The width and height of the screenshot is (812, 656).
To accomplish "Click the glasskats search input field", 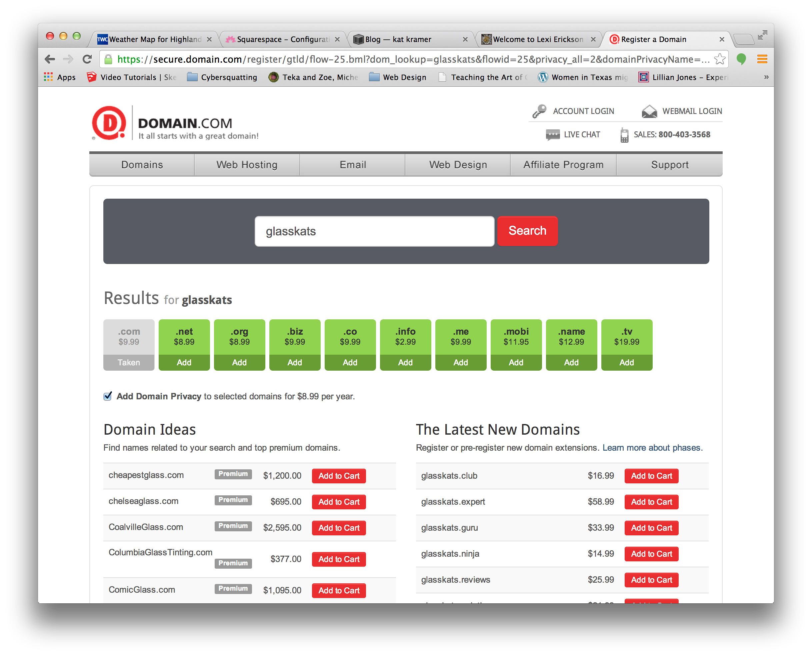I will tap(374, 231).
